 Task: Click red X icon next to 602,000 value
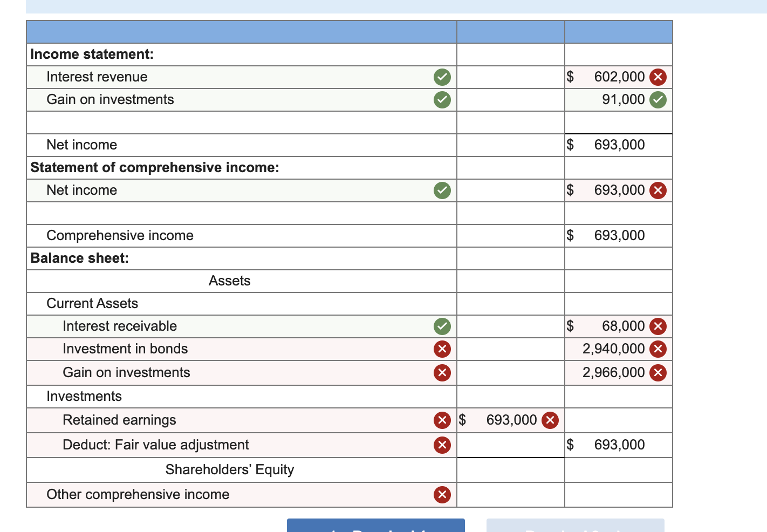[x=658, y=77]
